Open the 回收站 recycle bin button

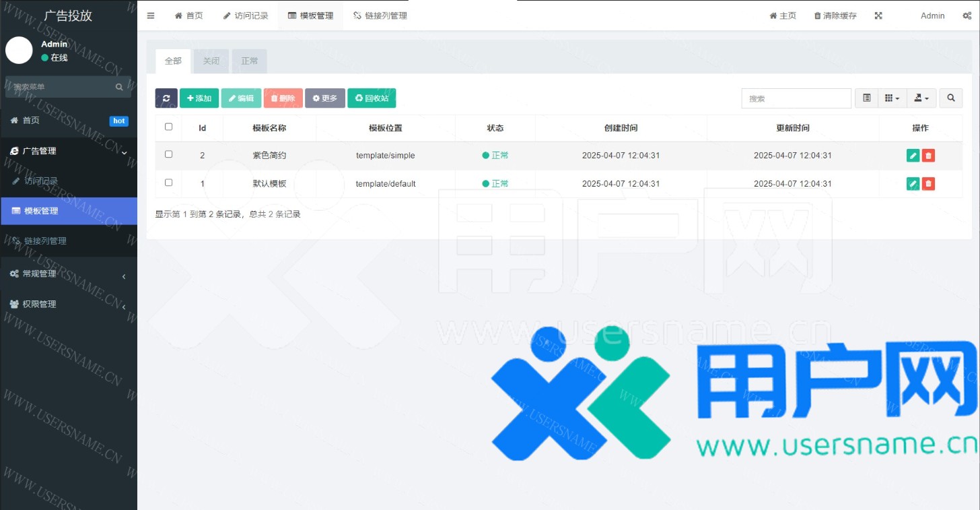click(x=372, y=98)
